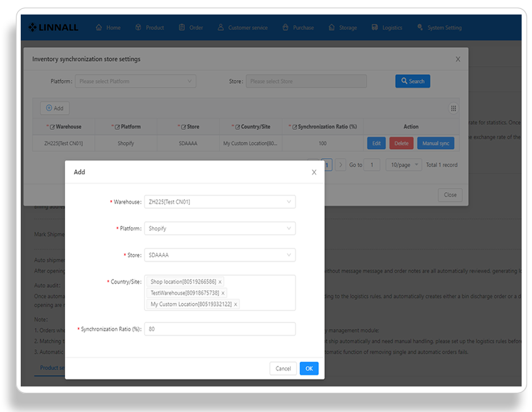Click the Platform column header in the table
The image size is (532, 412).
[126, 127]
